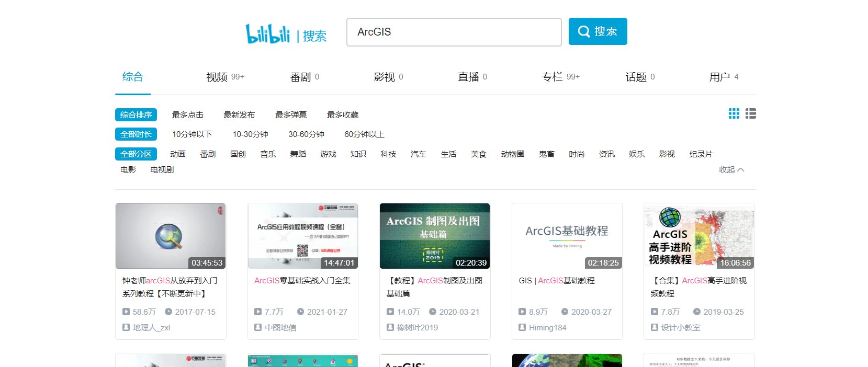The image size is (868, 367).
Task: Open thumbnail of 14:47:01 video
Action: click(303, 236)
